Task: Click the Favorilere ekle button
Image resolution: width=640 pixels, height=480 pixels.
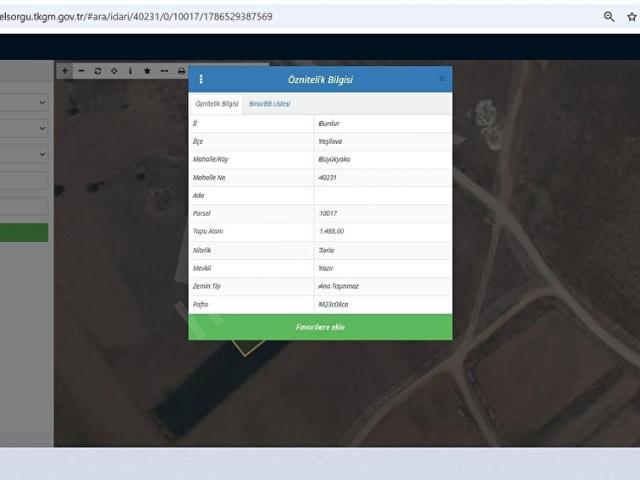Action: 320,327
